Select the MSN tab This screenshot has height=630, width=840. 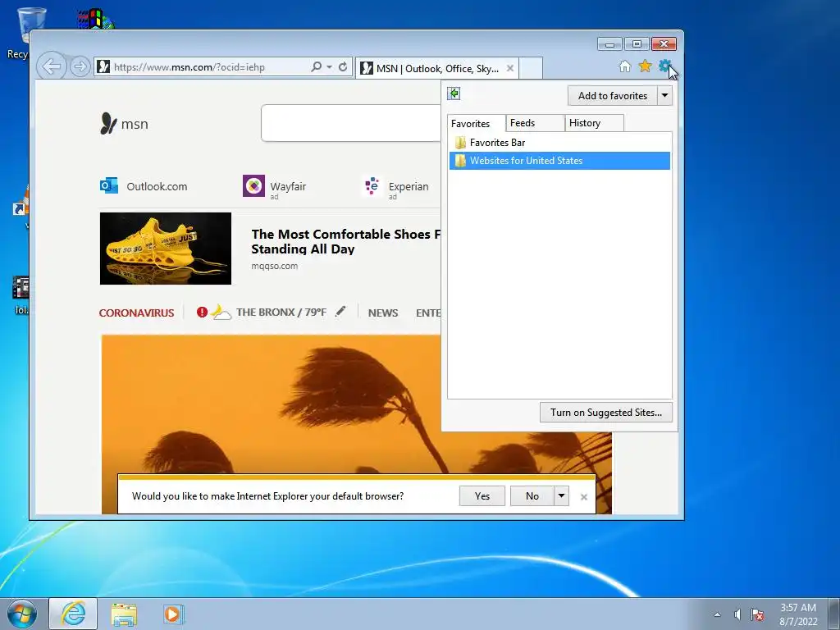click(x=436, y=68)
